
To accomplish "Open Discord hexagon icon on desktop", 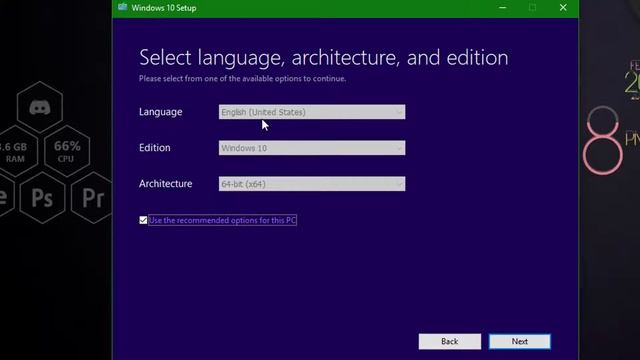I will [40, 107].
